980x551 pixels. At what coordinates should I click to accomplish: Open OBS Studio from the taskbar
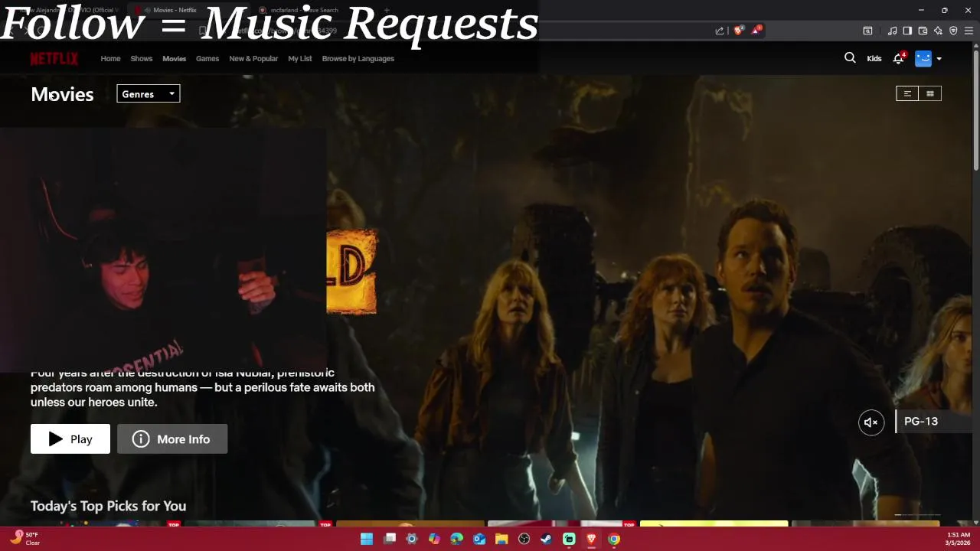(x=524, y=539)
